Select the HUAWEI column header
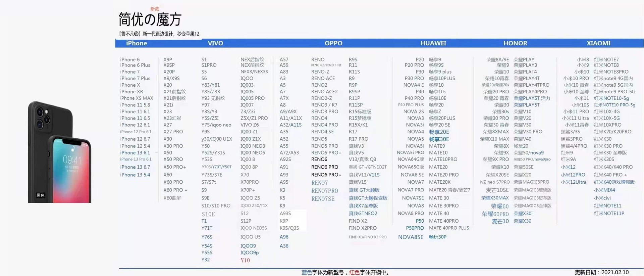 pos(433,43)
